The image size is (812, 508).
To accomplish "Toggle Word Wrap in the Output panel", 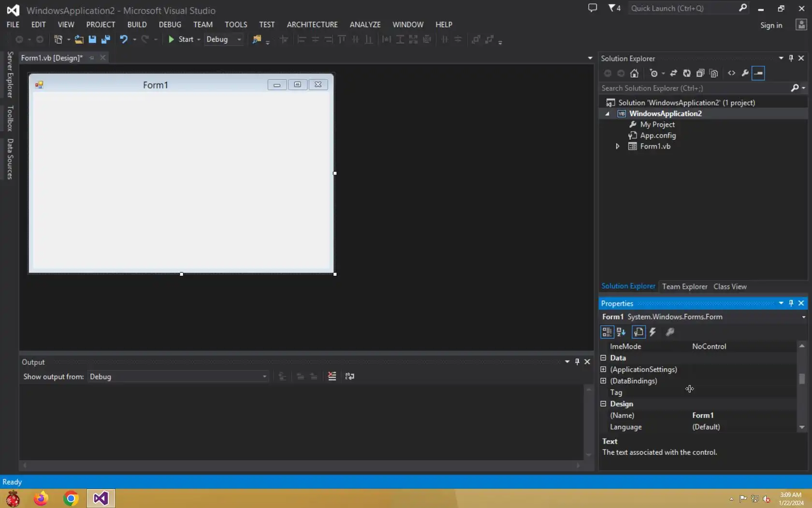I will tap(350, 376).
